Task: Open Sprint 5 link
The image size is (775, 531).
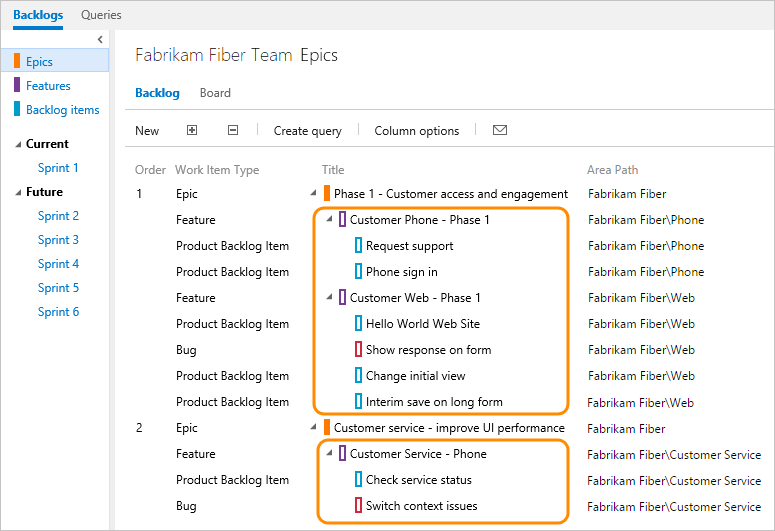Action: pos(58,288)
